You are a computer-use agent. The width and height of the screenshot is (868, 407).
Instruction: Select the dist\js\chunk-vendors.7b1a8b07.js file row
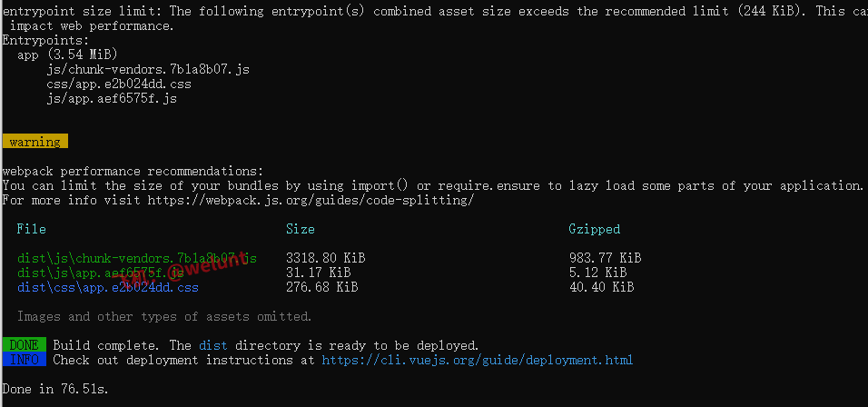pos(136,258)
